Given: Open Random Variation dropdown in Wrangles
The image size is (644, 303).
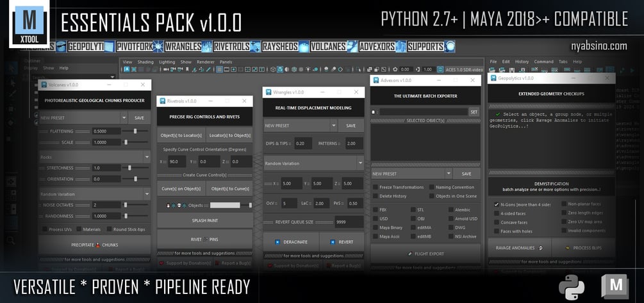Looking at the screenshot, I should 314,163.
